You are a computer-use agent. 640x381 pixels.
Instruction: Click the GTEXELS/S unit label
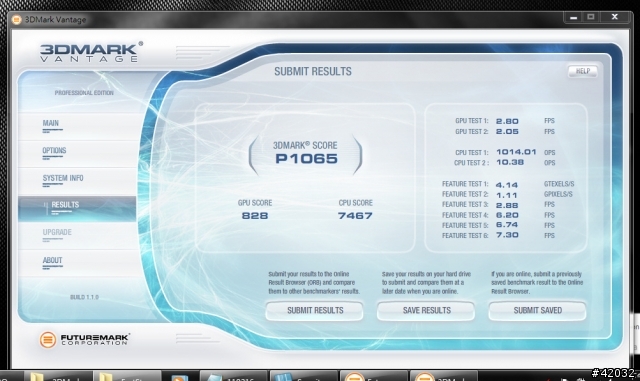(559, 184)
